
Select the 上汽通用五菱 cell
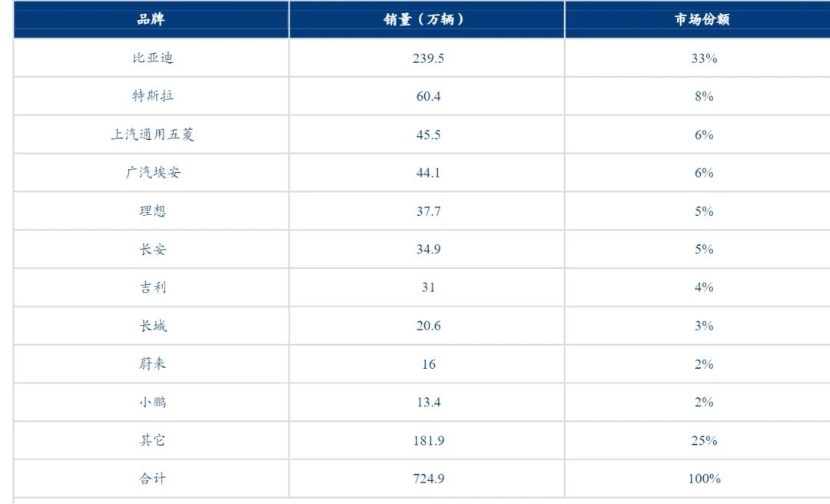tap(152, 134)
